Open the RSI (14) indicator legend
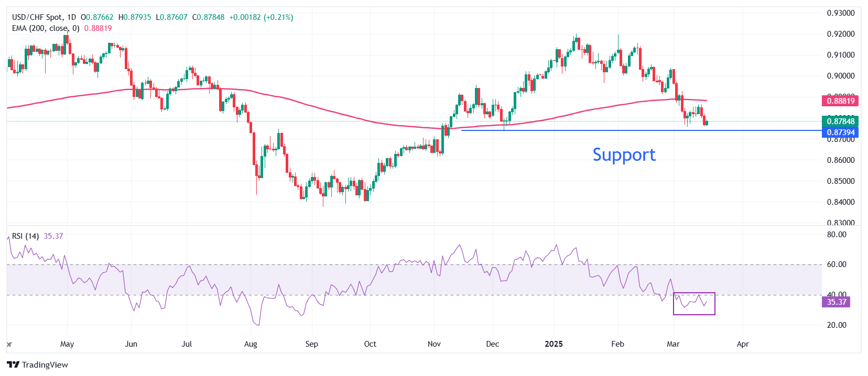The width and height of the screenshot is (868, 376). tap(25, 236)
